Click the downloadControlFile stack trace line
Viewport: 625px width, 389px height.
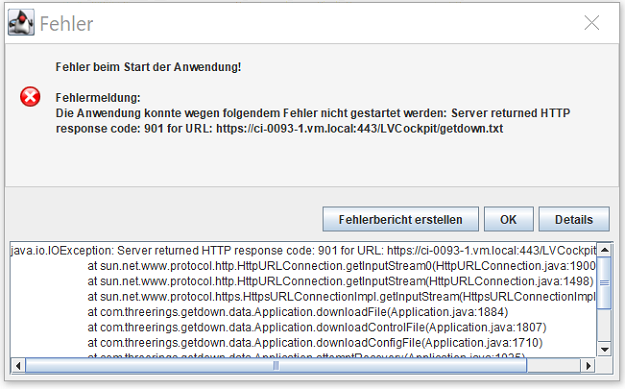tap(316, 328)
